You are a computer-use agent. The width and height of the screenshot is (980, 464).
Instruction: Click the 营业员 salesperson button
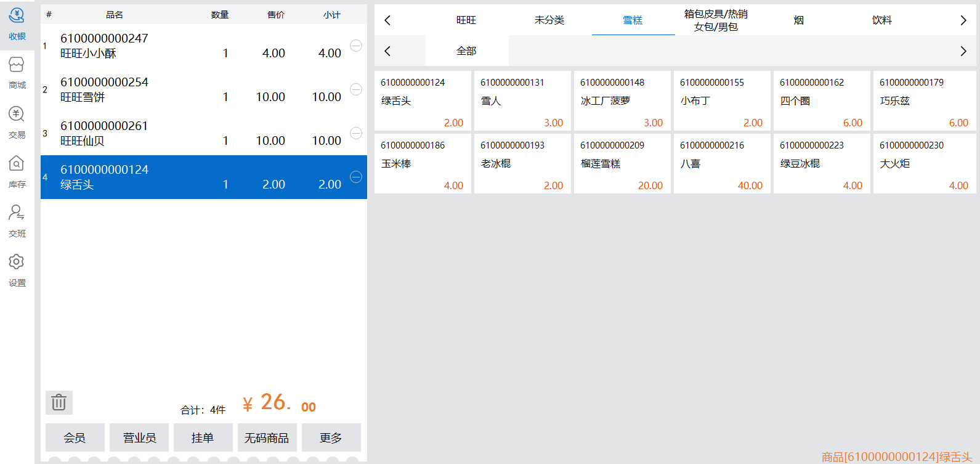(x=139, y=438)
